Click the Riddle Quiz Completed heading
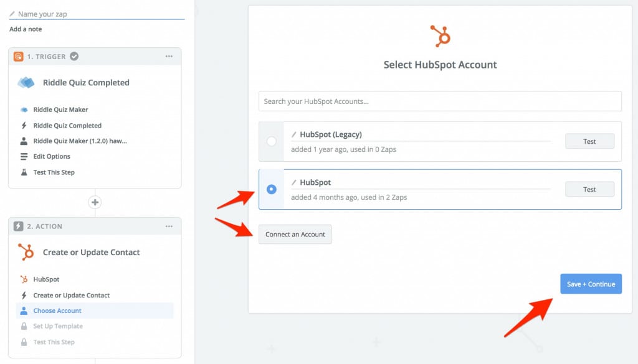638x364 pixels. point(86,83)
